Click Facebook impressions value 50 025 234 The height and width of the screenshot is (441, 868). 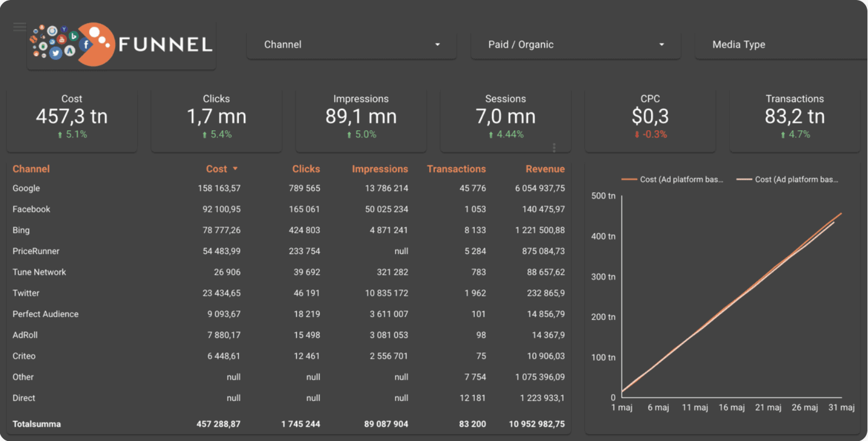click(x=386, y=209)
